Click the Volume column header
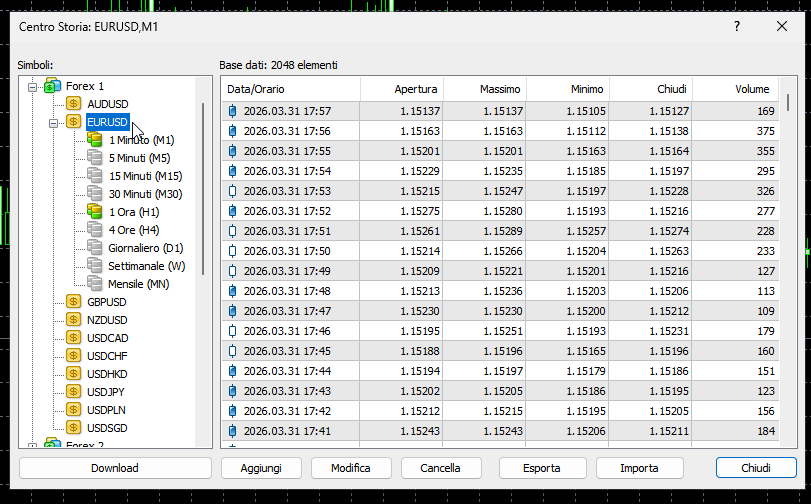 click(735, 89)
